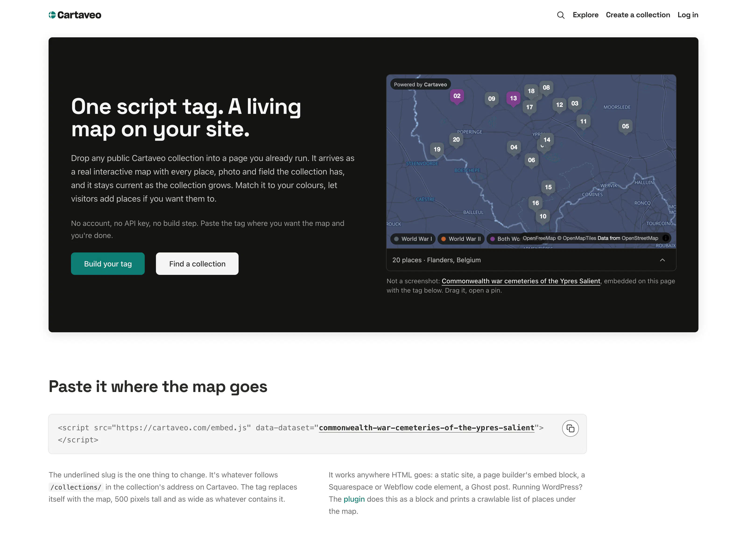This screenshot has height=560, width=747.
Task: Open map pin 16
Action: coord(536,203)
